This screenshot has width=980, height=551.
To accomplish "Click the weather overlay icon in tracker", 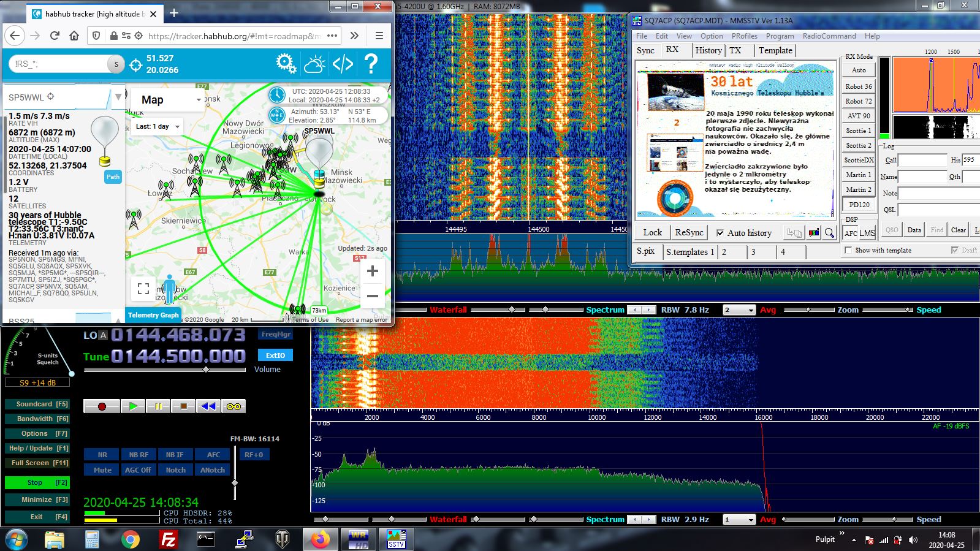I will click(314, 64).
